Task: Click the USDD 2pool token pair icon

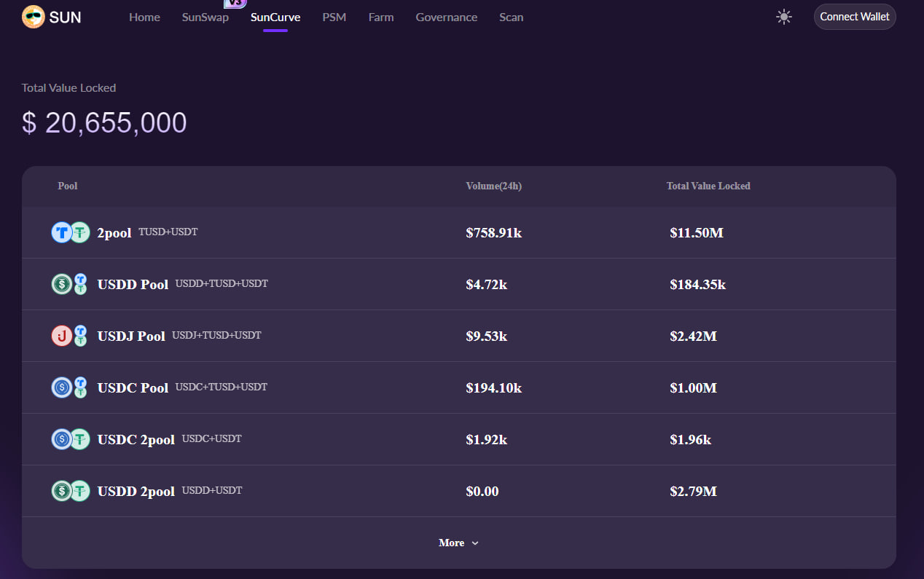Action: coord(70,491)
